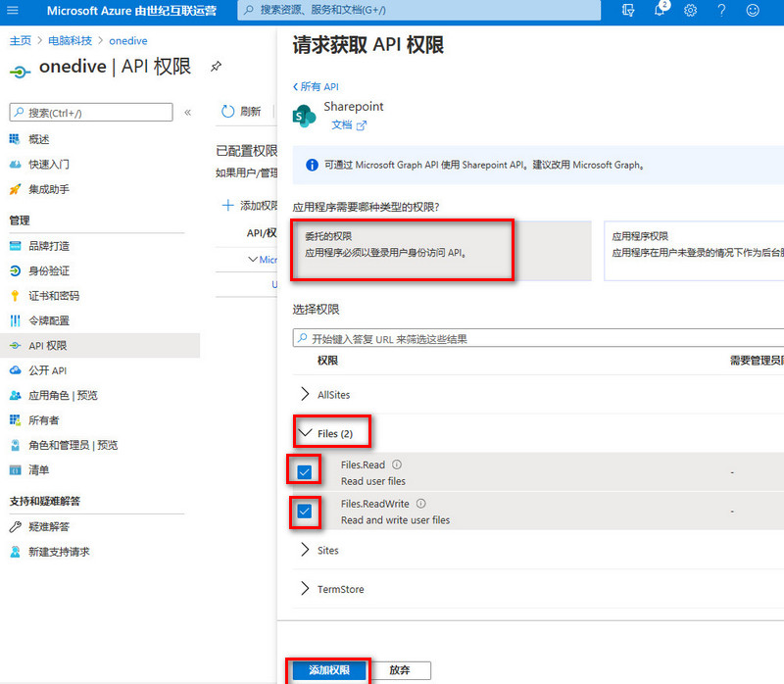Focus the permission filter search field
This screenshot has height=684, width=784.
tap(538, 338)
